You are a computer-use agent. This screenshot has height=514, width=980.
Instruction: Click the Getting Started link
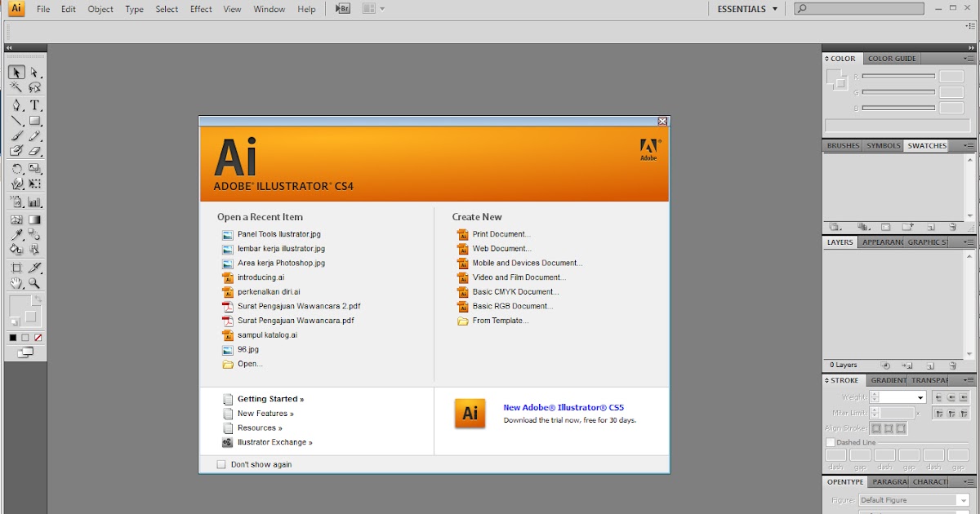point(270,399)
